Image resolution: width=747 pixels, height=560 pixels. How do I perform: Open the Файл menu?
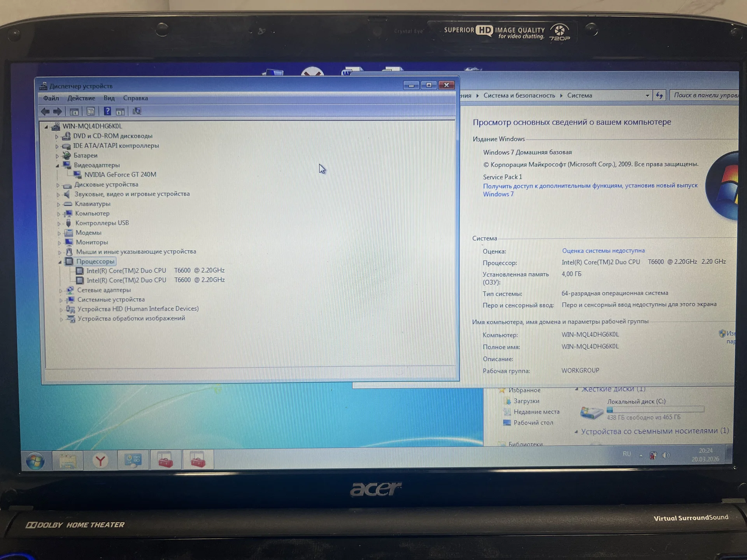coord(51,98)
